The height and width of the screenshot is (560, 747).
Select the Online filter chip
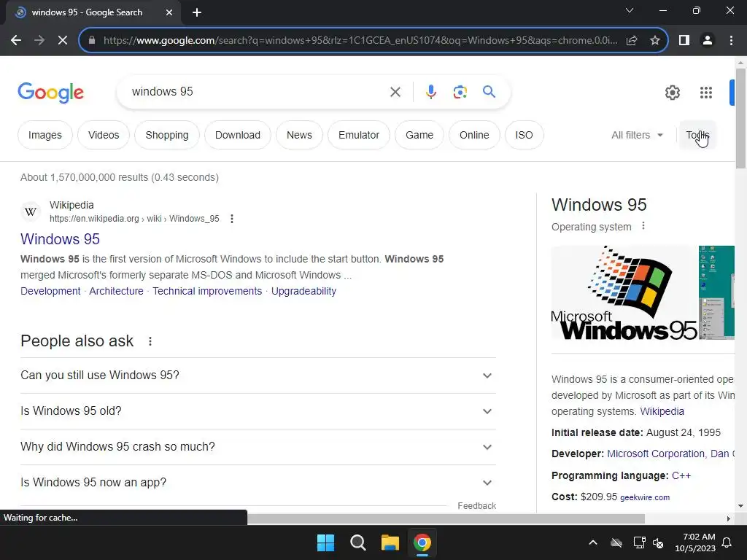click(x=474, y=135)
